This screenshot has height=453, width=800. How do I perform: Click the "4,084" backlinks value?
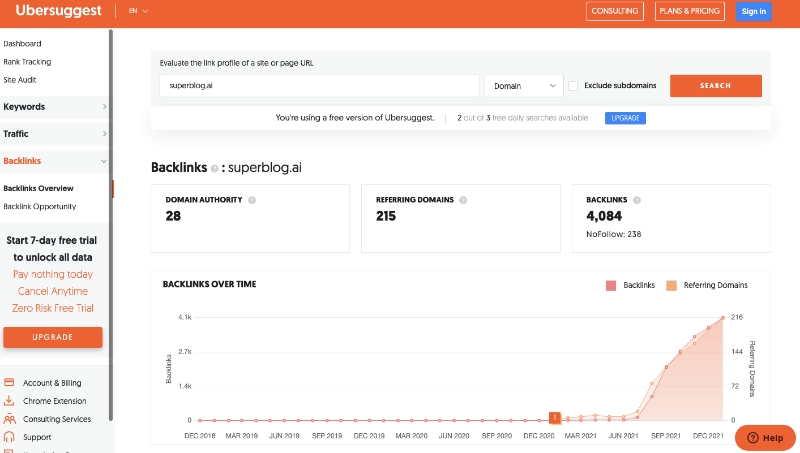(x=604, y=216)
